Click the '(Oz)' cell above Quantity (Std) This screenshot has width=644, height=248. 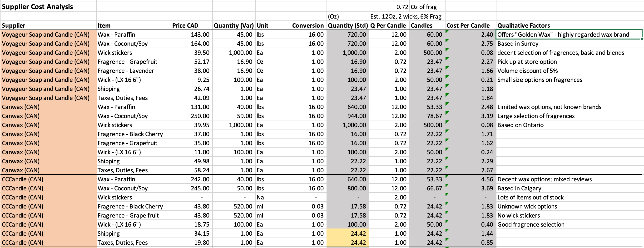[348, 16]
